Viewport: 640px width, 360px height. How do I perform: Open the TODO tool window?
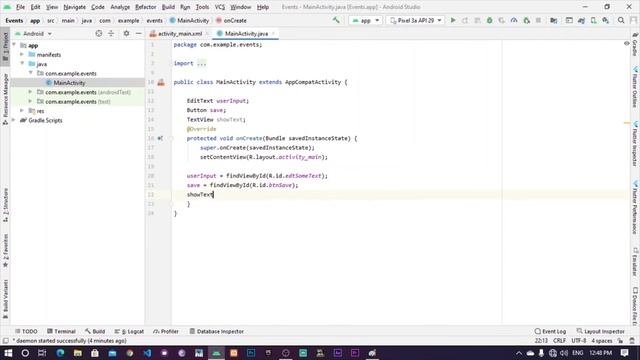pyautogui.click(x=26, y=331)
